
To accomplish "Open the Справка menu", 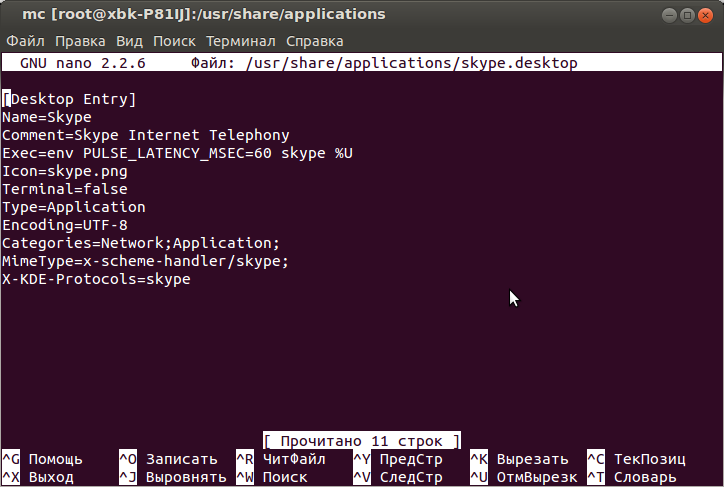I will tap(314, 42).
